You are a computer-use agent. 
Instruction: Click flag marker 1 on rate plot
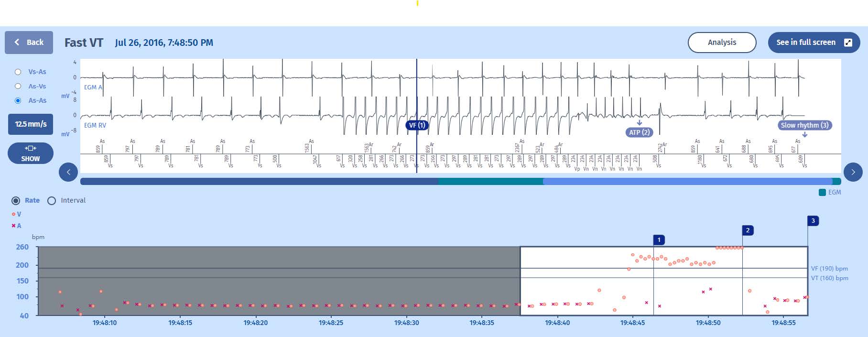(659, 240)
